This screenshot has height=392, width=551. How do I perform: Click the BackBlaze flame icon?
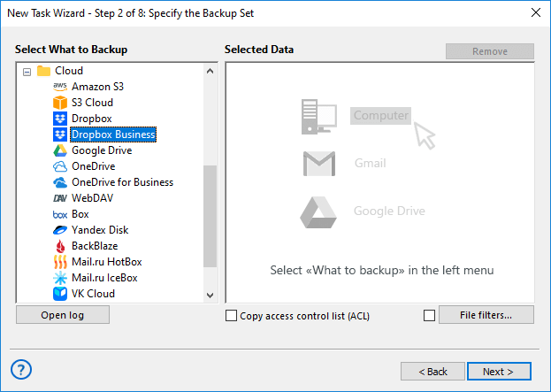tap(60, 246)
